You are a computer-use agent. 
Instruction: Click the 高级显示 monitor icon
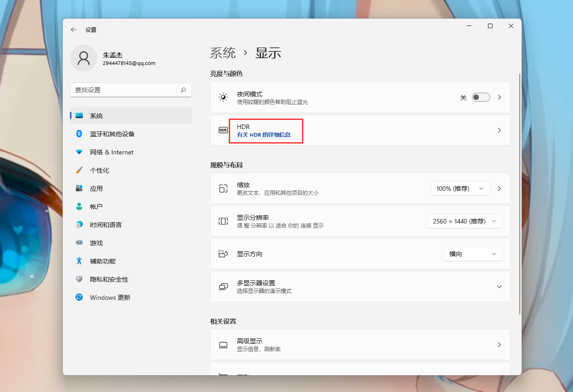click(x=223, y=345)
